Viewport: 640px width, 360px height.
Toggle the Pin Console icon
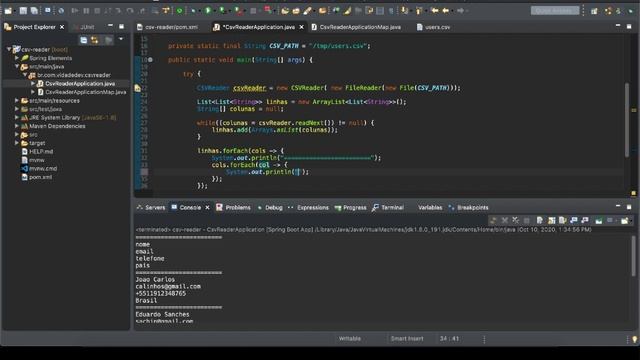[598, 220]
